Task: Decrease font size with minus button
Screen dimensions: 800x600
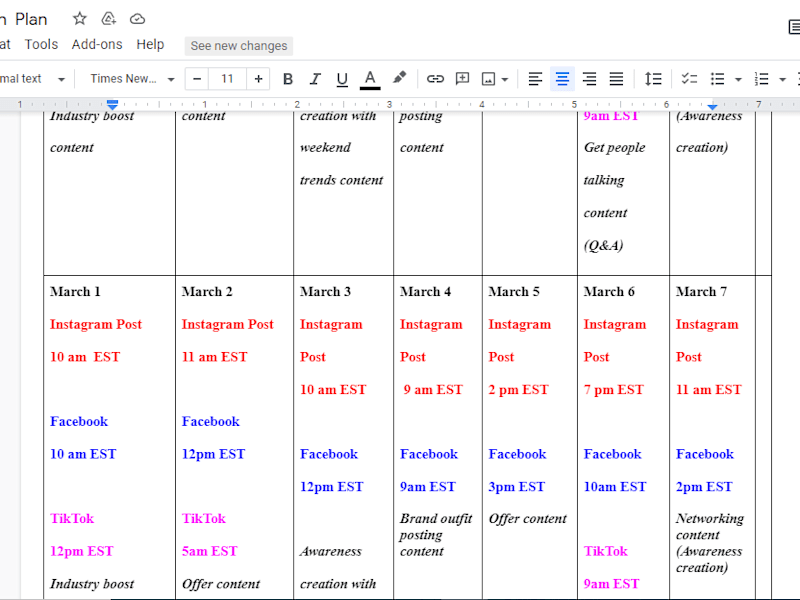Action: pyautogui.click(x=197, y=79)
